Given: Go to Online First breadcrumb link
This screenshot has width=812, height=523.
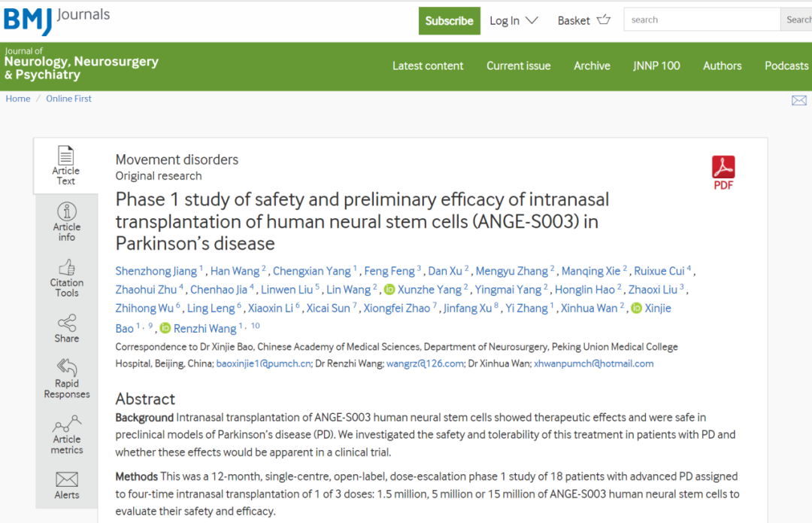Looking at the screenshot, I should point(68,99).
